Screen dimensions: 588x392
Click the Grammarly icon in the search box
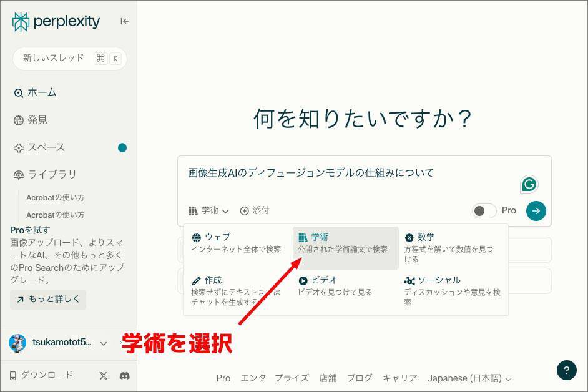click(529, 184)
